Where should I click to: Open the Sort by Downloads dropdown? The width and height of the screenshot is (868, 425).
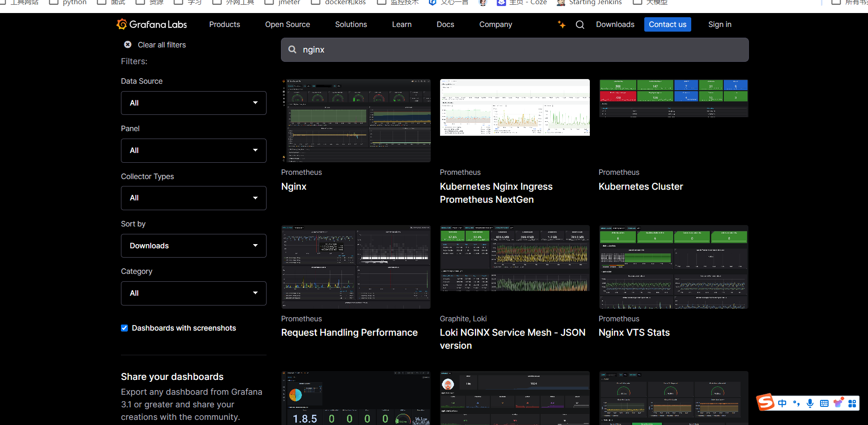(x=194, y=246)
